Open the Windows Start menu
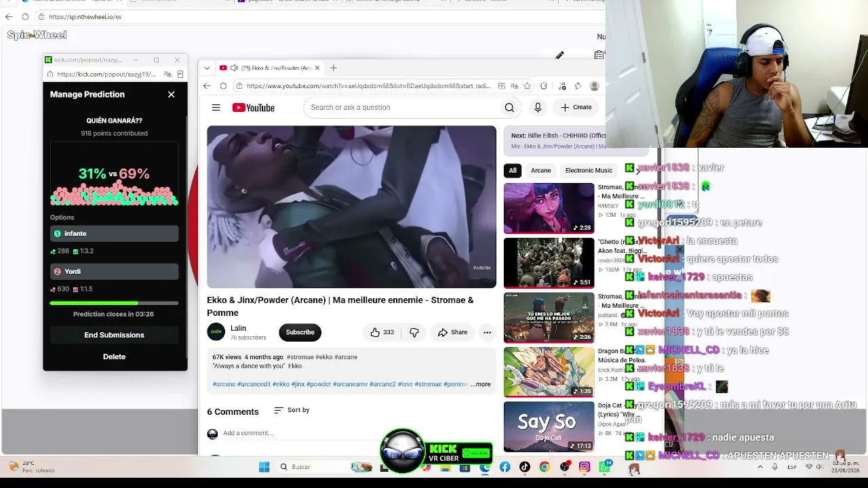The height and width of the screenshot is (488, 868). pyautogui.click(x=264, y=467)
